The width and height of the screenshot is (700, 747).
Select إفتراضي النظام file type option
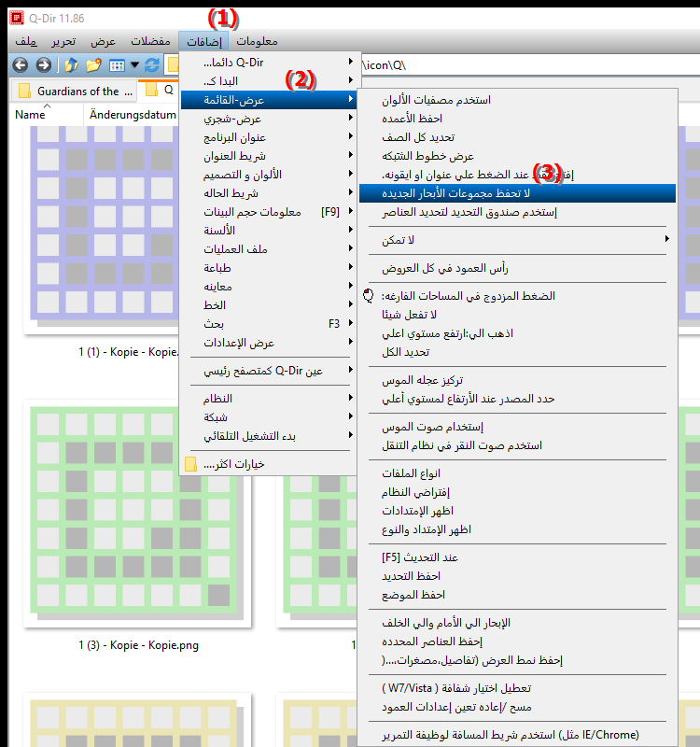point(517,492)
